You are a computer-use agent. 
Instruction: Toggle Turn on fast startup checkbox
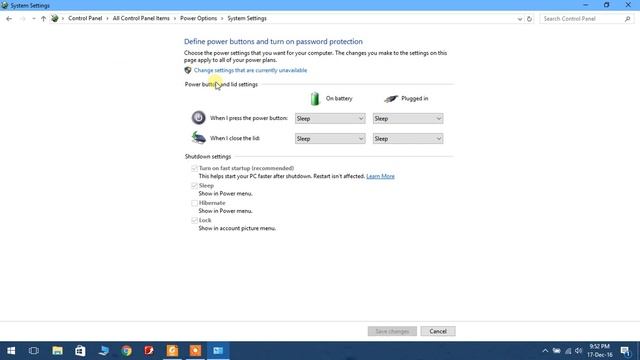tap(194, 168)
